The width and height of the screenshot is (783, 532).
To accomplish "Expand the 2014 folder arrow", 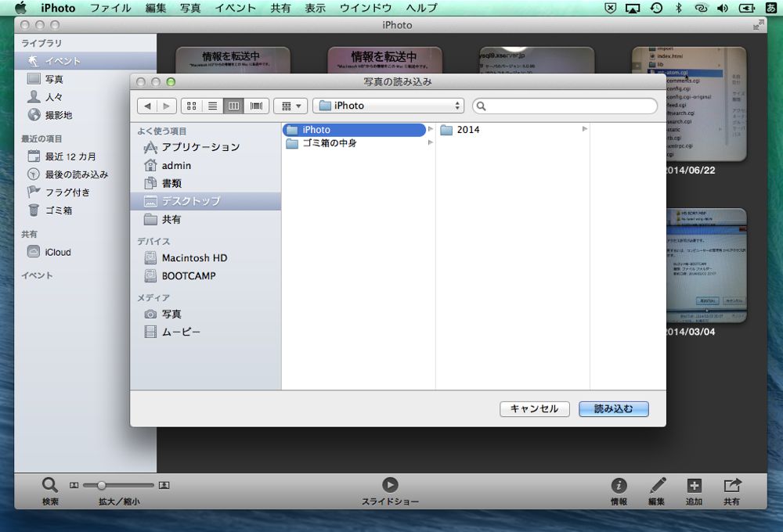I will (585, 129).
